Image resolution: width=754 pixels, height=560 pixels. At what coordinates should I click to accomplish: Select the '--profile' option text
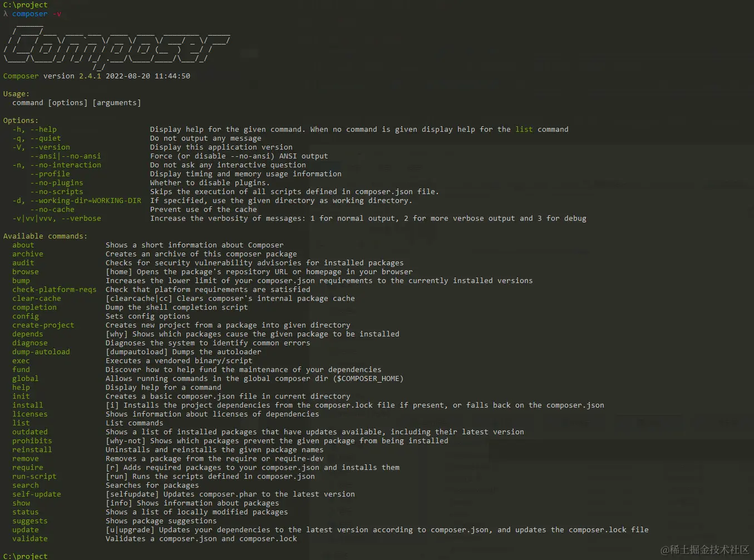coord(50,174)
